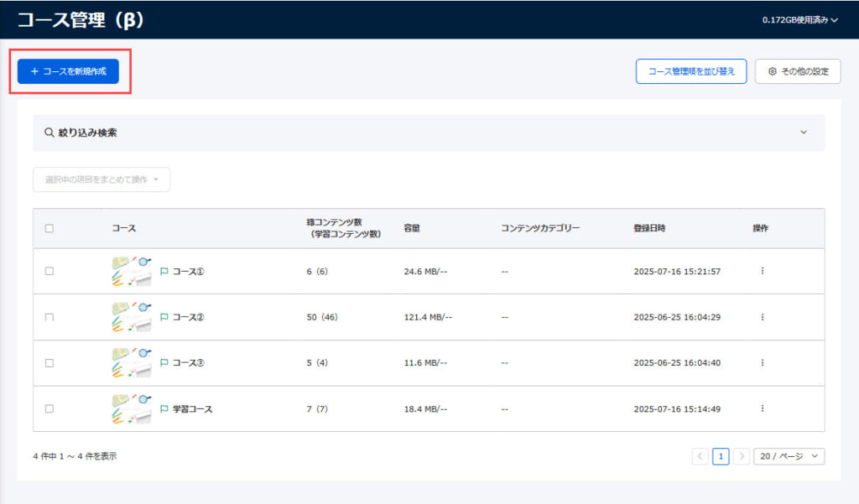The width and height of the screenshot is (859, 504).
Task: Go to next page arrow
Action: pos(742,456)
